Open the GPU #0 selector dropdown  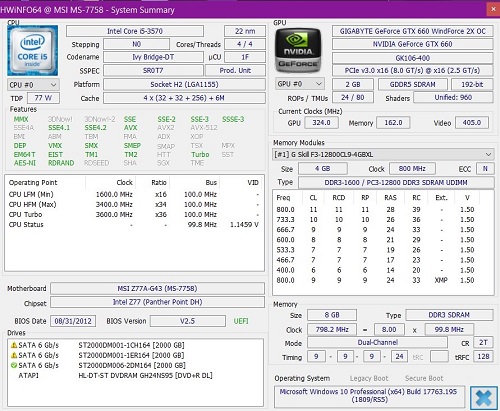click(300, 84)
